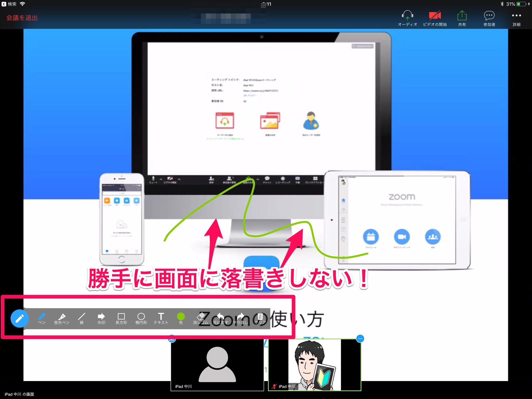Viewport: 532px width, 399px height.
Task: Tap the Bluetooth status icon
Action: (x=502, y=4)
